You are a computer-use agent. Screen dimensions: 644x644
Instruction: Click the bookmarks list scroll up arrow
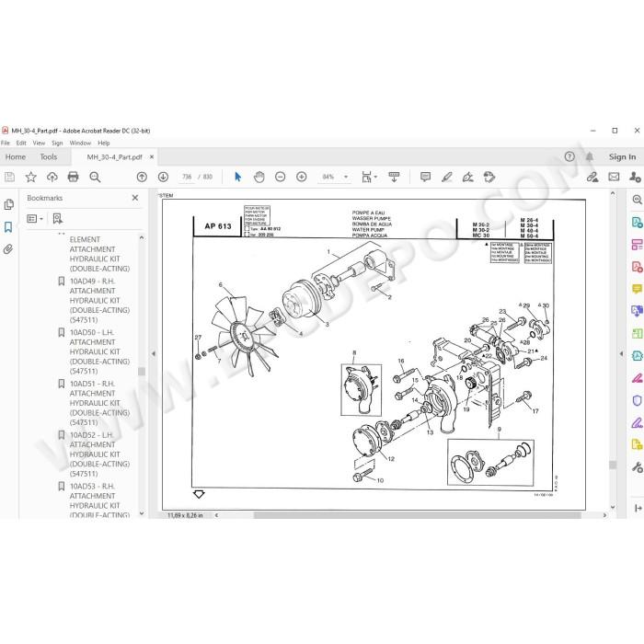142,237
